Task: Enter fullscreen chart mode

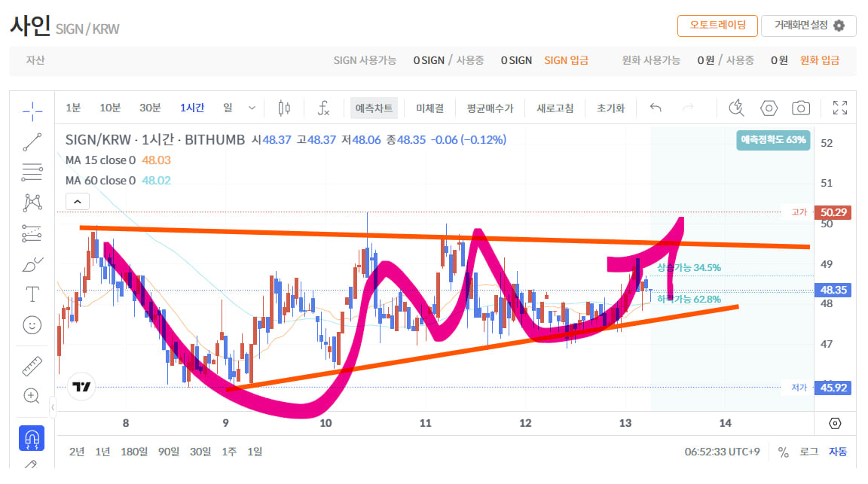Action: 839,108
